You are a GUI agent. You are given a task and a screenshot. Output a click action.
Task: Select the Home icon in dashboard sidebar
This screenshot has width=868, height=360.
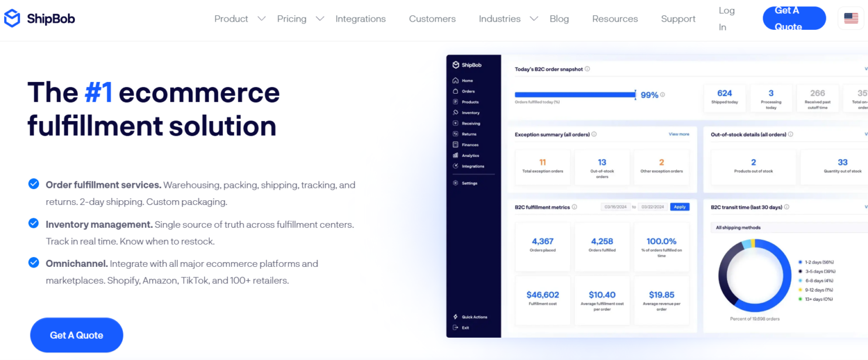click(456, 80)
